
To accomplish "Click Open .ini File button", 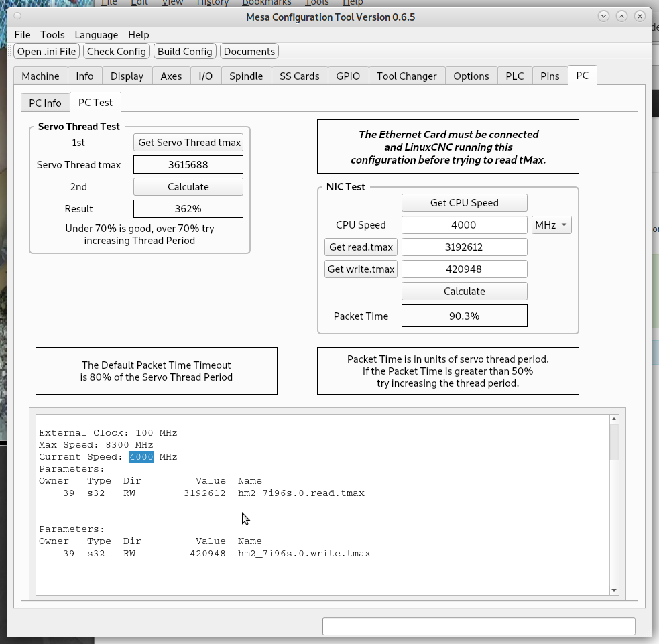I will (x=47, y=51).
